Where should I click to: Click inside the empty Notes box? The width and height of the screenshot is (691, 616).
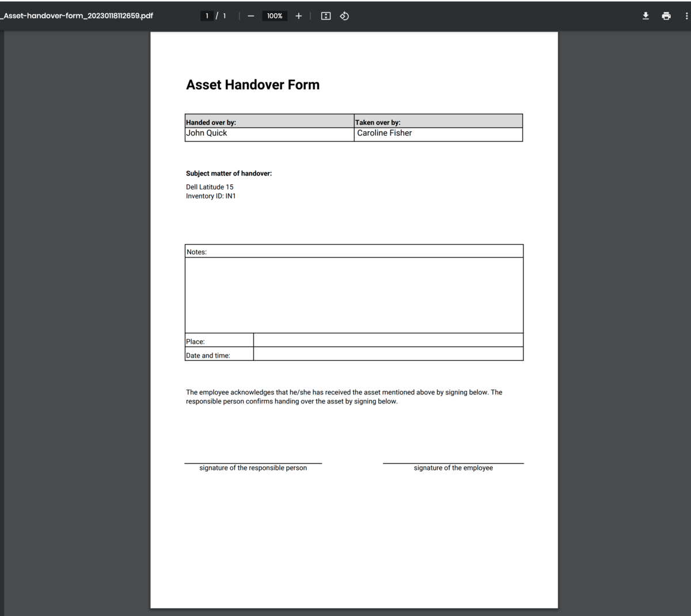354,295
